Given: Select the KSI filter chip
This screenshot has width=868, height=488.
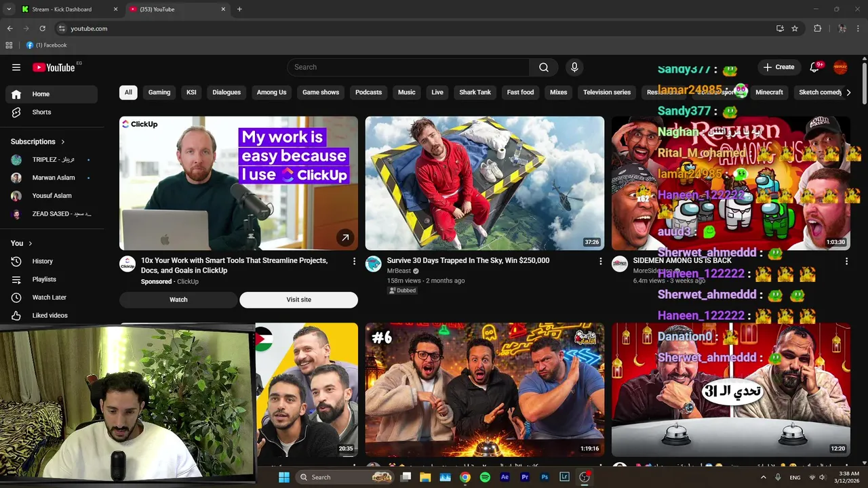Looking at the screenshot, I should 191,92.
